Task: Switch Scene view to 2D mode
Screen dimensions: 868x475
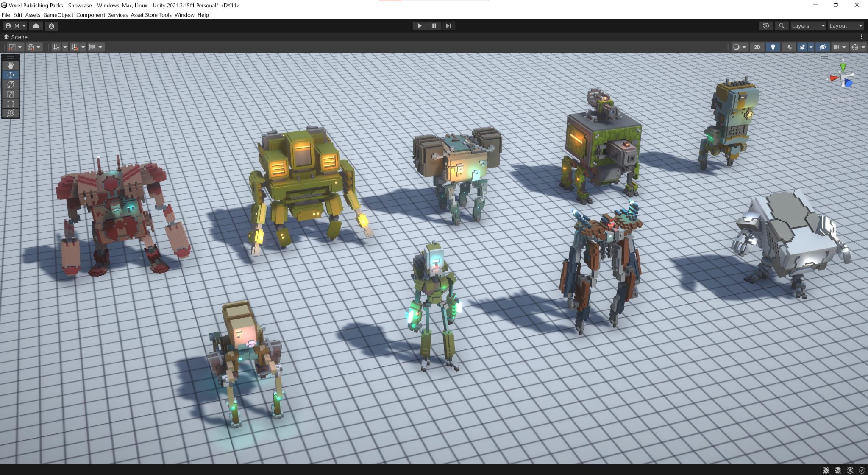Action: point(757,47)
